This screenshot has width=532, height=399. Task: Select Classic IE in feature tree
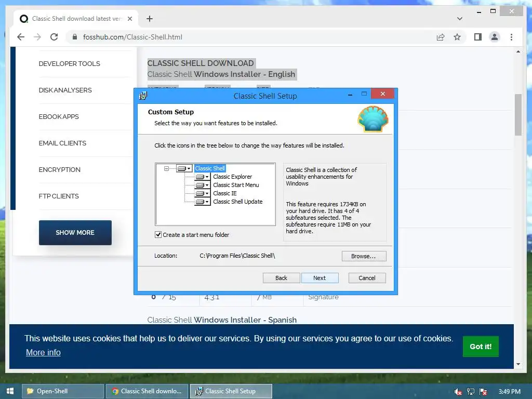[224, 193]
